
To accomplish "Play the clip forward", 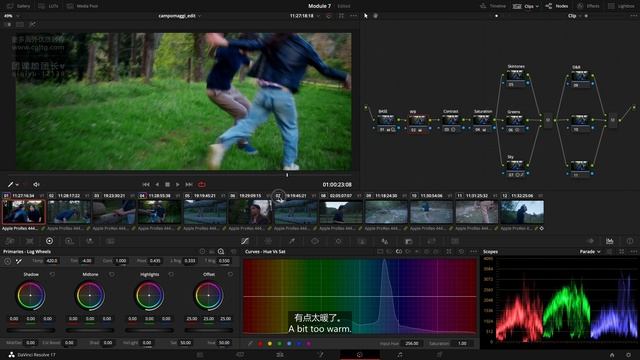I will (x=178, y=184).
